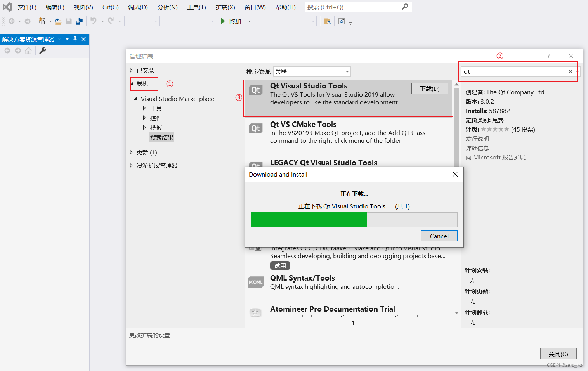This screenshot has height=371, width=588.
Task: Click the Save All toolbar icon
Action: (79, 21)
